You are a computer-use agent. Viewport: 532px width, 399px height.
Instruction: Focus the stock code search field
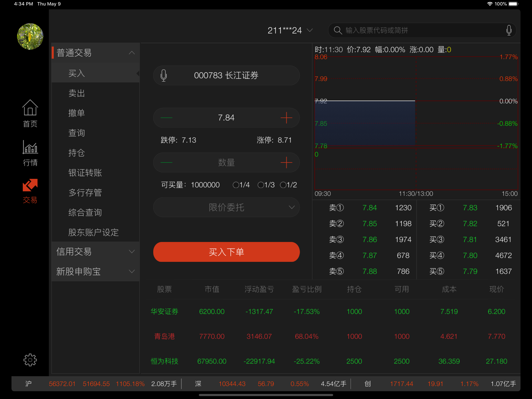[x=422, y=30]
